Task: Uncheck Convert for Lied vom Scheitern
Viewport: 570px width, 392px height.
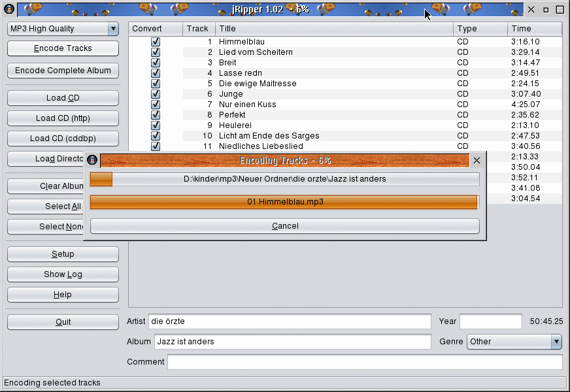Action: coord(156,52)
